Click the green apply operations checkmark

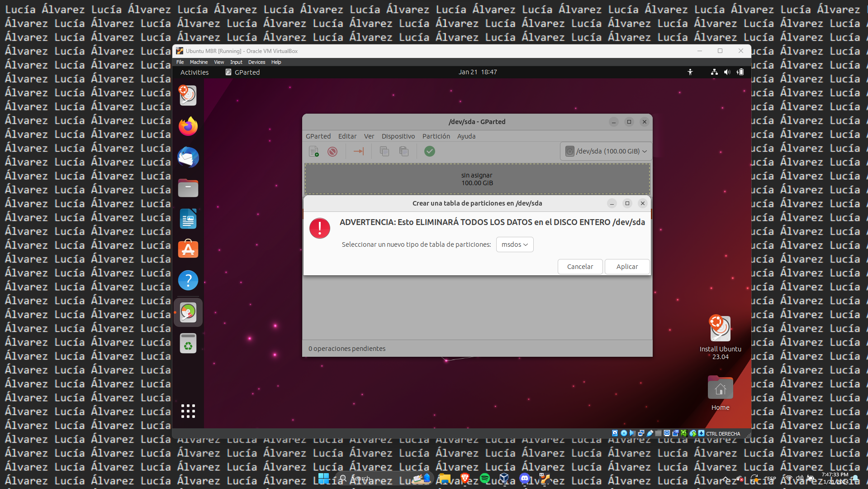430,151
